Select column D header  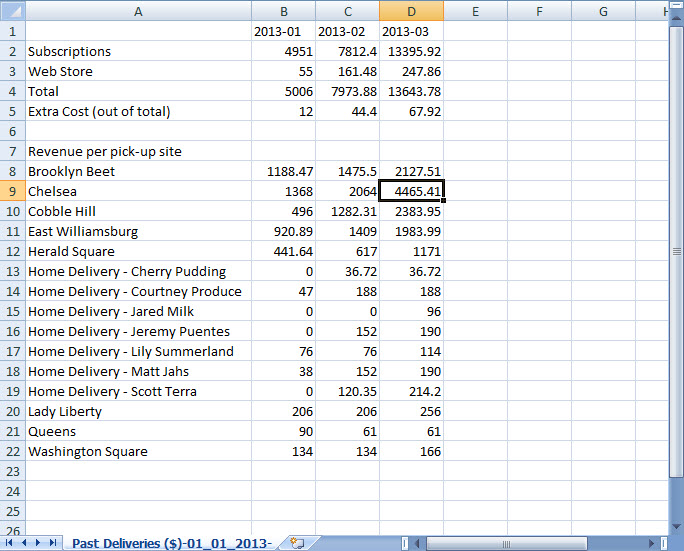pos(411,11)
